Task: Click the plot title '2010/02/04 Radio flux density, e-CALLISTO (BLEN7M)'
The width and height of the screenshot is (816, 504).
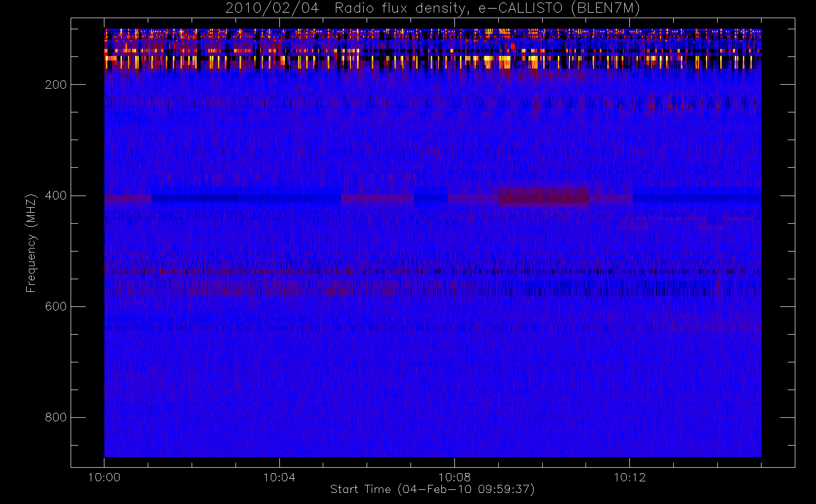Action: (x=432, y=9)
